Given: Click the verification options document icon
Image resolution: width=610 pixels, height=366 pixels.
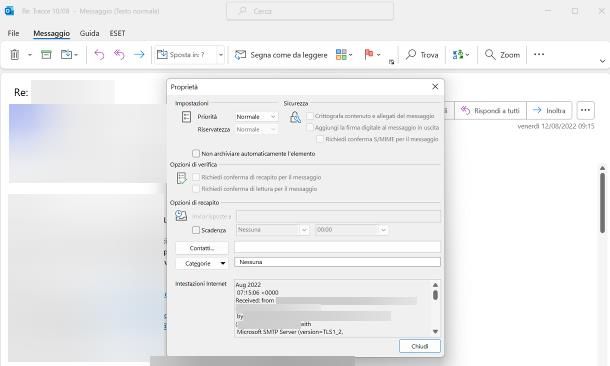Looking at the screenshot, I should 181,178.
